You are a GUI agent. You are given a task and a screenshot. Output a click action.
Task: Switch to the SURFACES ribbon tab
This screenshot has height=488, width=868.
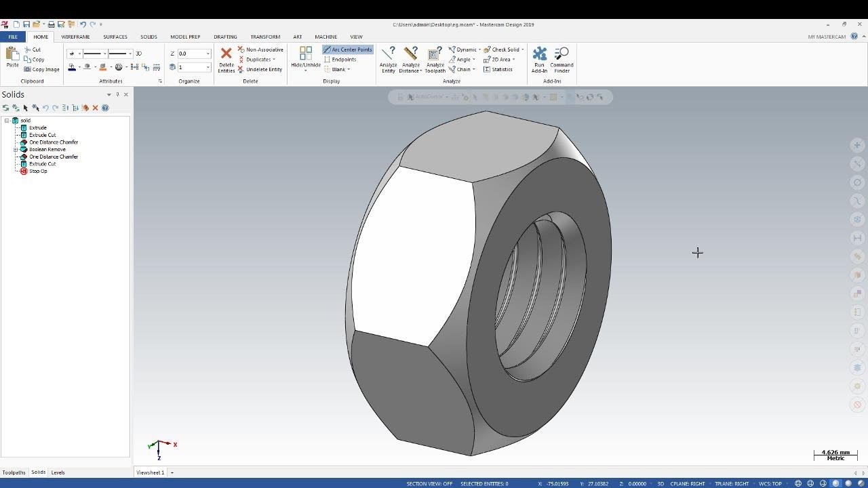pos(115,37)
